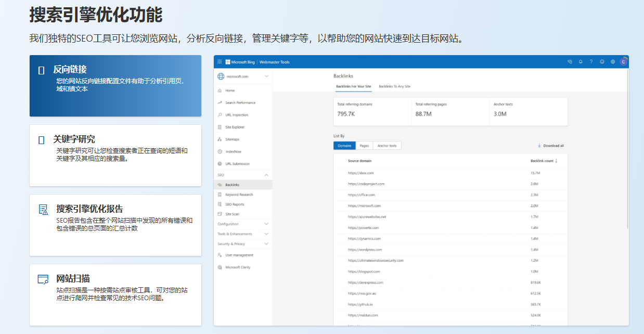This screenshot has width=644, height=334.
Task: Click the 搜索引擎优化报告 card icon
Action: click(x=43, y=209)
